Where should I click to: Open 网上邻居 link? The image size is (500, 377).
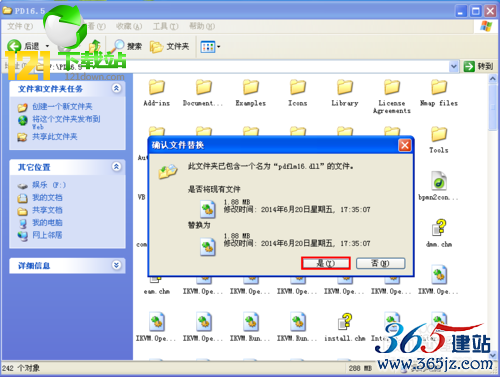(x=47, y=235)
